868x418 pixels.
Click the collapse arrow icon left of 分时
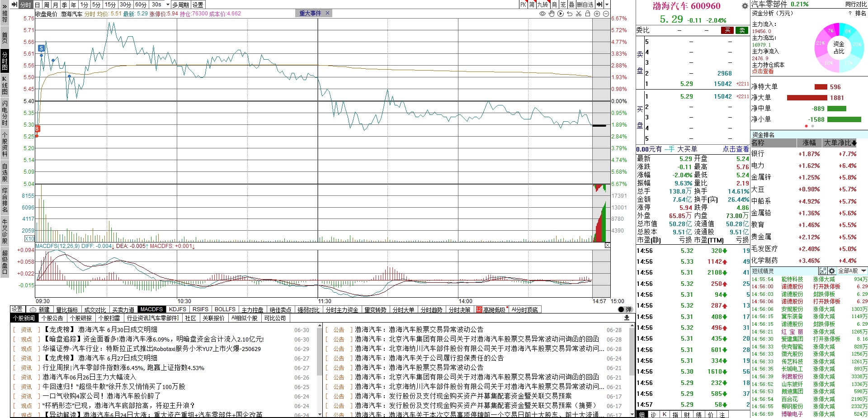point(14,5)
